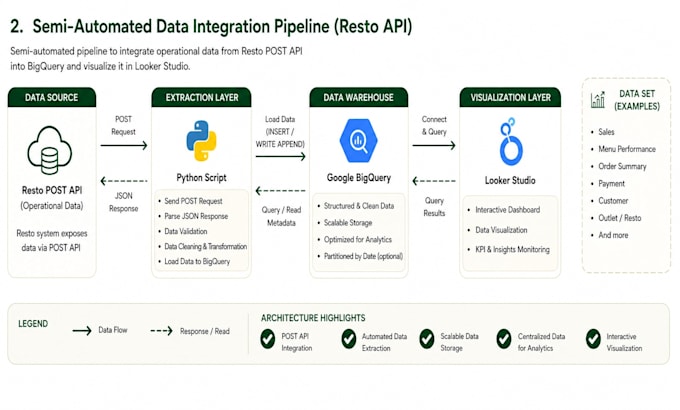Select the DATA SET (EXAMPLES) heading
The width and height of the screenshot is (680, 410).
click(637, 100)
